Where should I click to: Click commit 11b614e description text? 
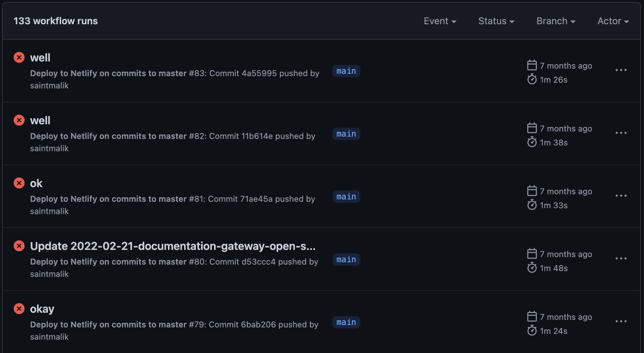172,142
